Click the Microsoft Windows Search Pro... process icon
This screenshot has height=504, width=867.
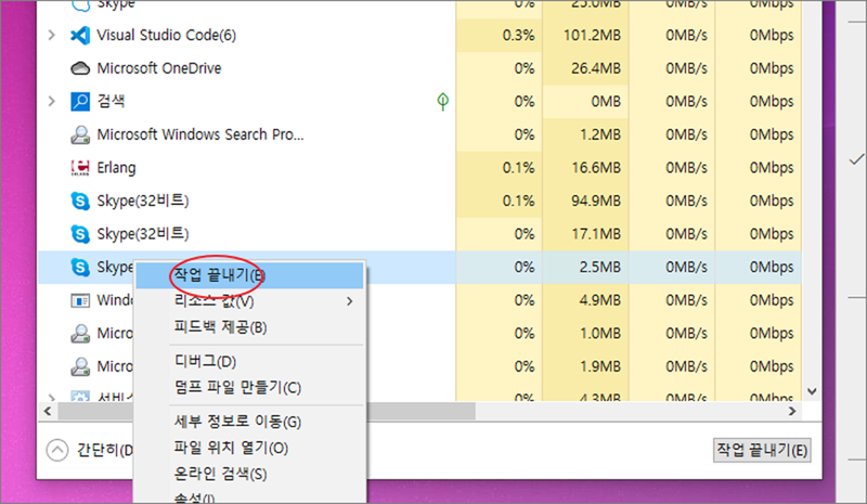pyautogui.click(x=80, y=134)
